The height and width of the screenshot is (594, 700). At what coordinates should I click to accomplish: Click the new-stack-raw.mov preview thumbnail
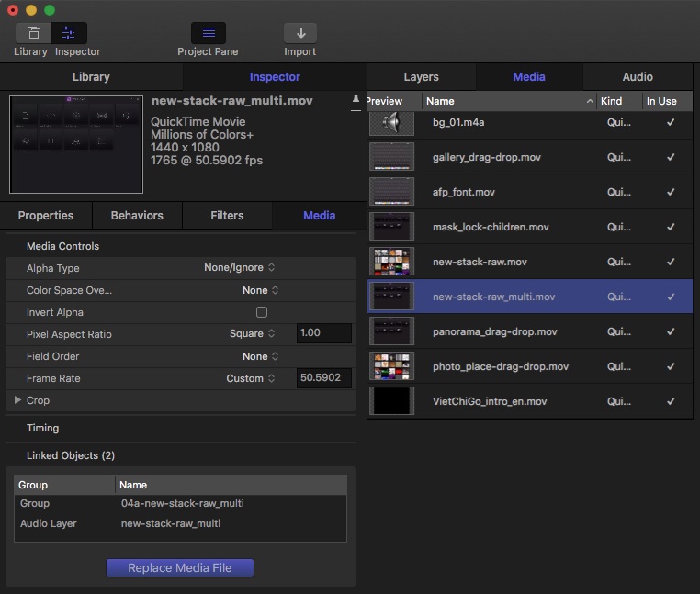click(x=391, y=262)
